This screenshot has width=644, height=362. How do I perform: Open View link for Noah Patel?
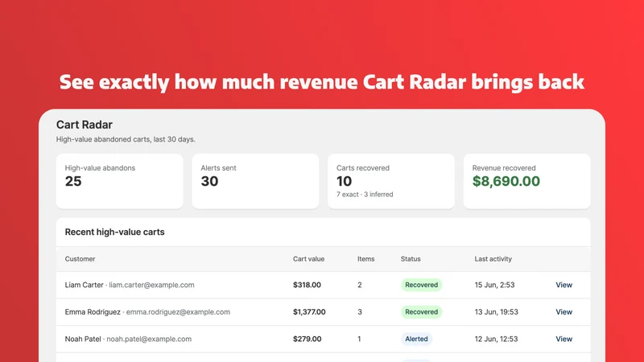point(563,339)
